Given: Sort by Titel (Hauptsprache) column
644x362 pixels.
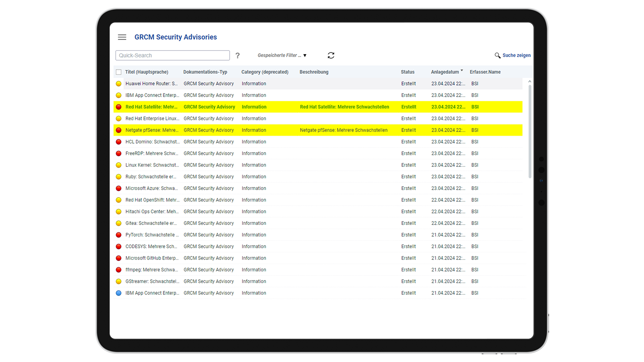Looking at the screenshot, I should tap(147, 72).
